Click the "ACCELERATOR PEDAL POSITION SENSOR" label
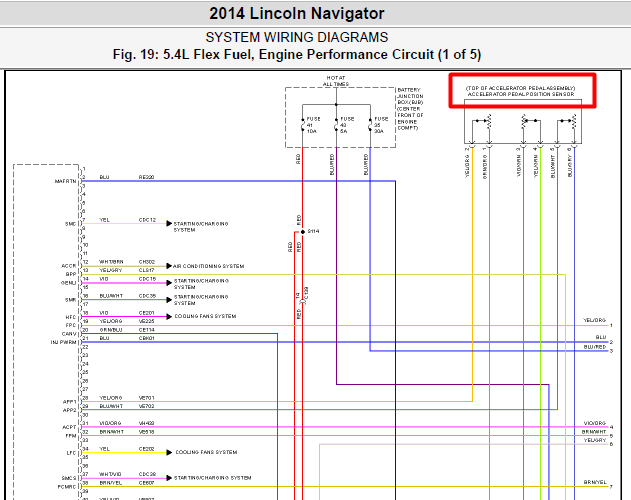The image size is (631, 500). click(x=521, y=94)
